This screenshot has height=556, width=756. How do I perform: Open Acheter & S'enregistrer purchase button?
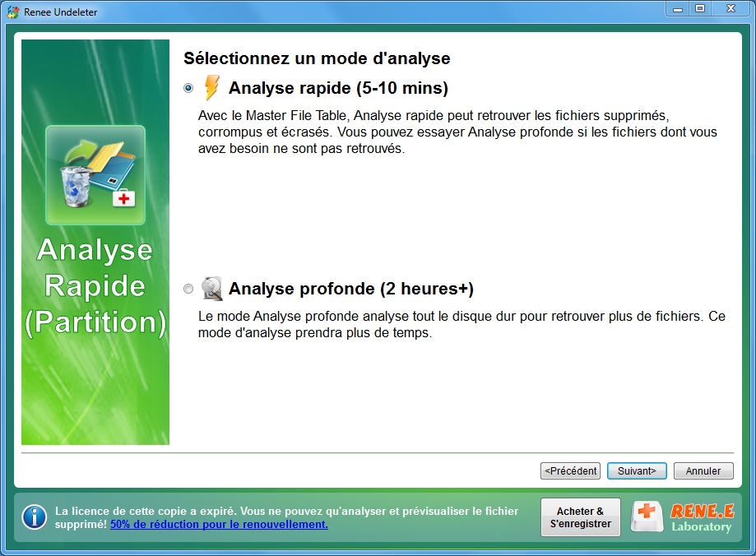(581, 517)
